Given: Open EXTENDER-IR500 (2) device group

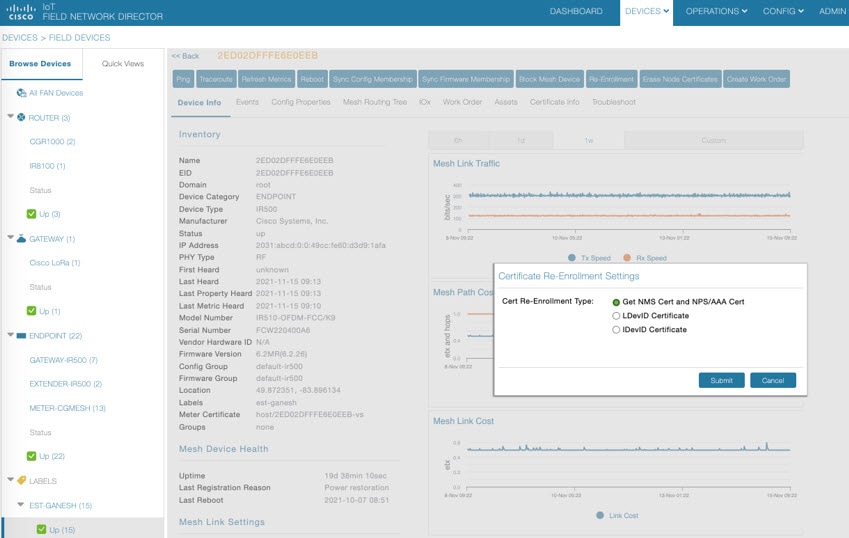Looking at the screenshot, I should pos(66,384).
